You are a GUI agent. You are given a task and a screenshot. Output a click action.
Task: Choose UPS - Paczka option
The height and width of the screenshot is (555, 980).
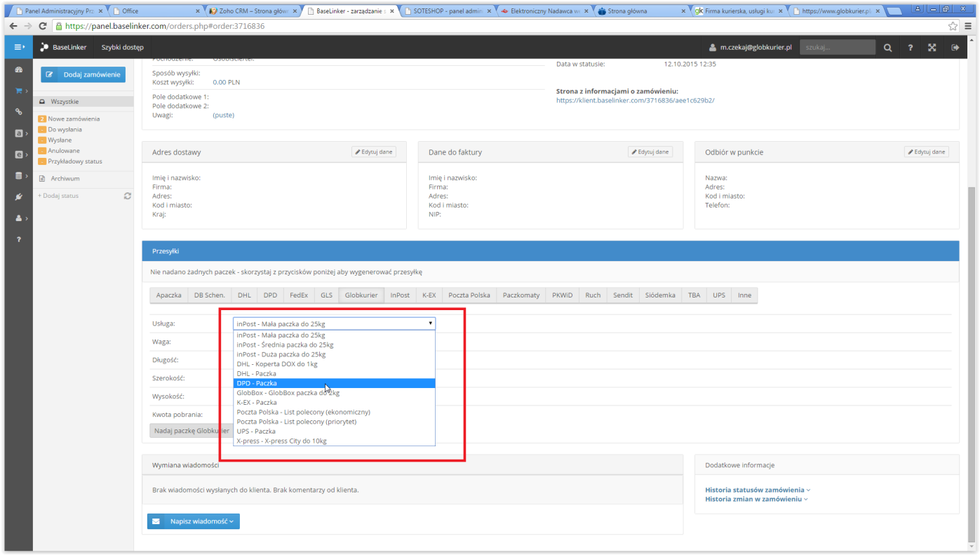coord(334,432)
